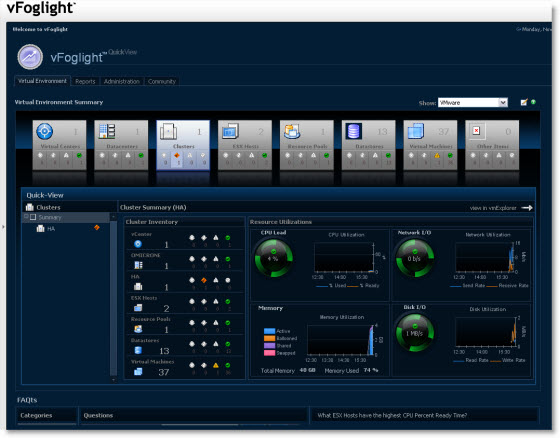
Task: Click the orange critical alarm on Clusters tile
Action: 176,155
